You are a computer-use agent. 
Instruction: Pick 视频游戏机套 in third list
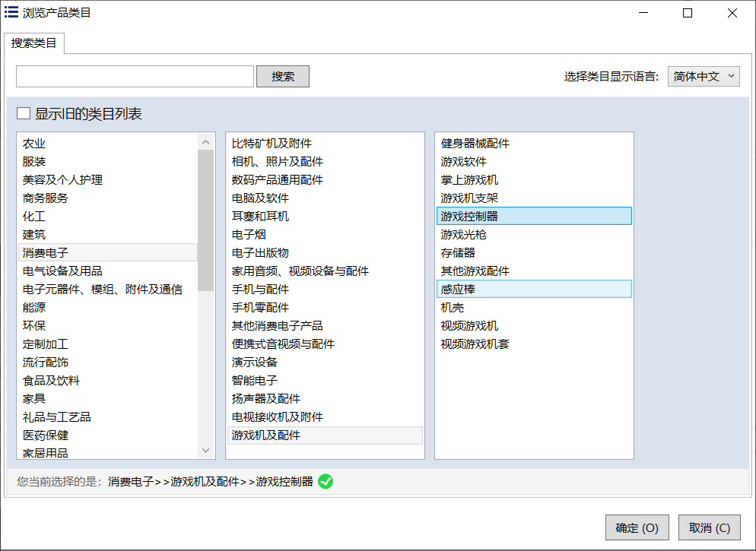tap(534, 344)
